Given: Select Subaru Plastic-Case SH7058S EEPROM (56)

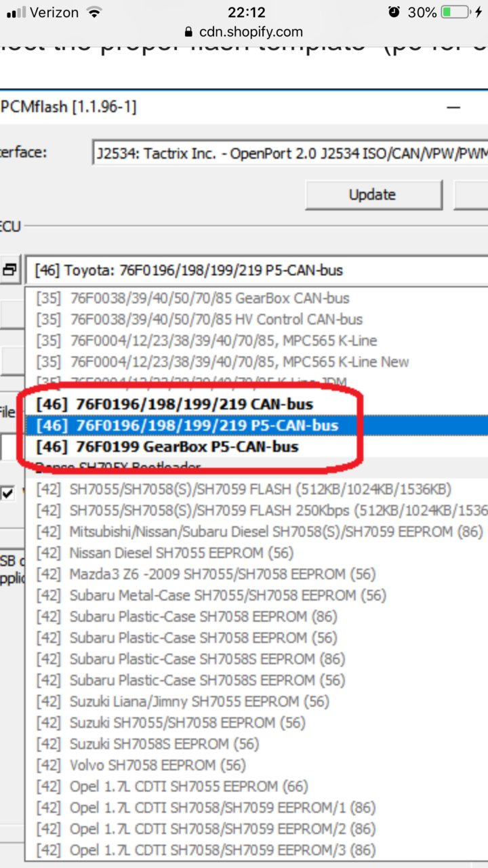Looking at the screenshot, I should click(256, 680).
